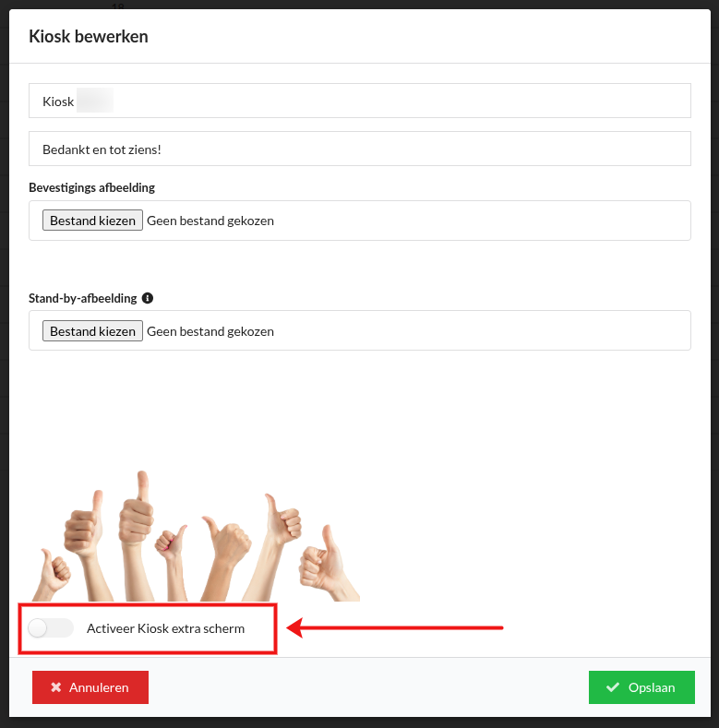Save the kiosk with Opslaan
Viewport: 719px width, 728px height.
click(641, 687)
